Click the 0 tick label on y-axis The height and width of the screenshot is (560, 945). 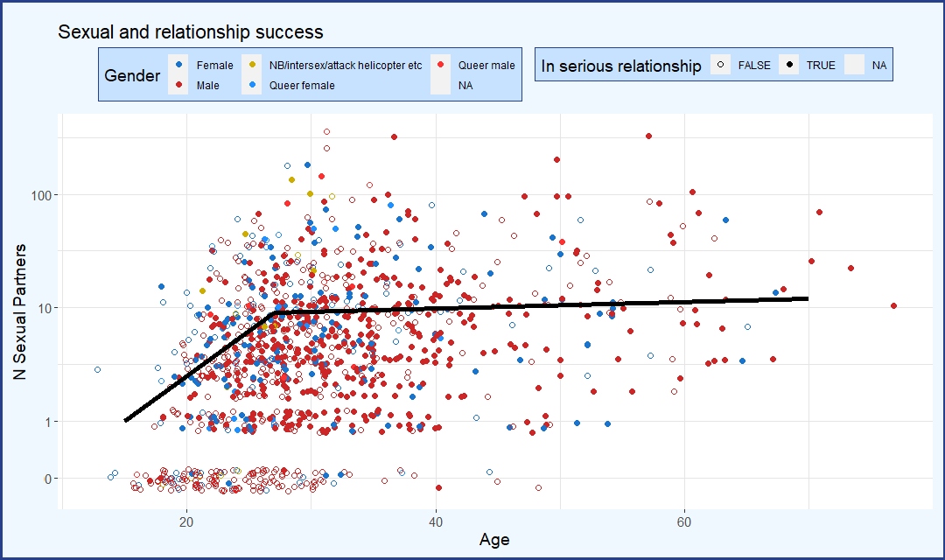[48, 479]
